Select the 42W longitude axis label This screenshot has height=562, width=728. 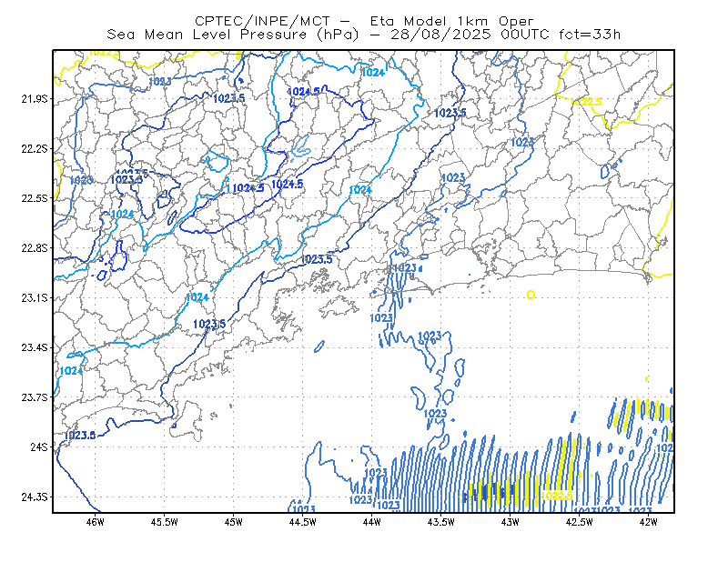pos(648,522)
